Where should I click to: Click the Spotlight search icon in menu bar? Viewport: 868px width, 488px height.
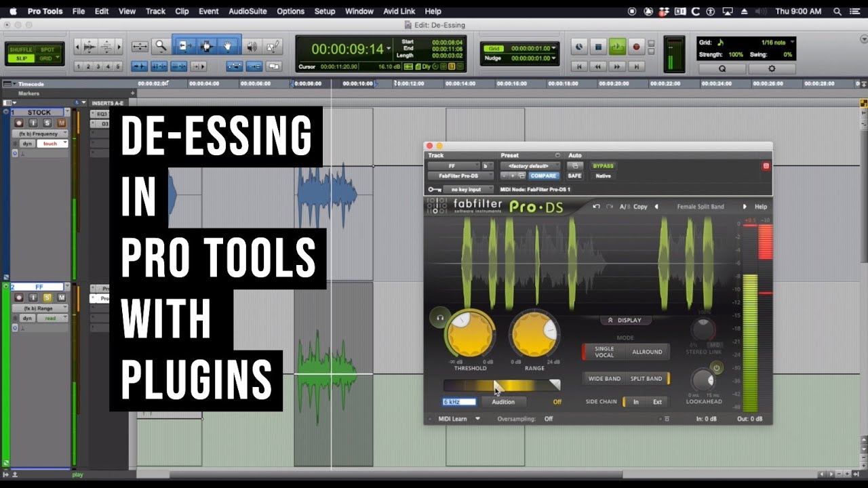tap(837, 12)
